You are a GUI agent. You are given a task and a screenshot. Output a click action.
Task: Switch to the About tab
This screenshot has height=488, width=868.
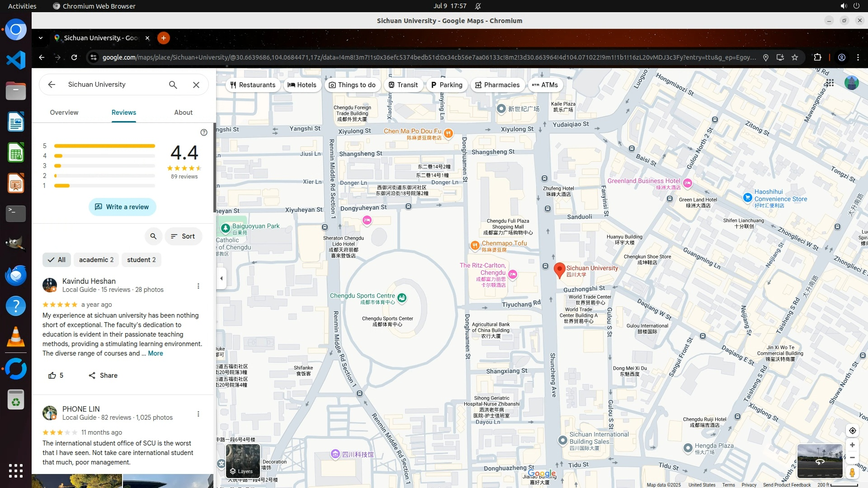(x=183, y=113)
